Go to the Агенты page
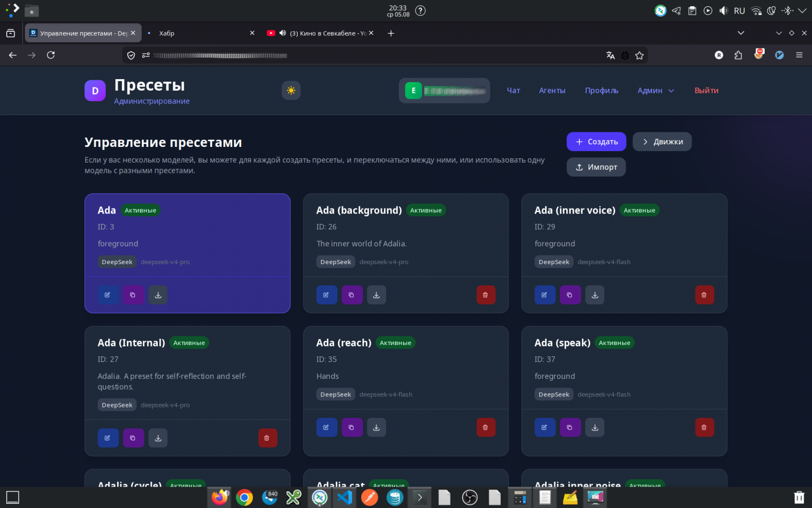The image size is (812, 508). 552,90
